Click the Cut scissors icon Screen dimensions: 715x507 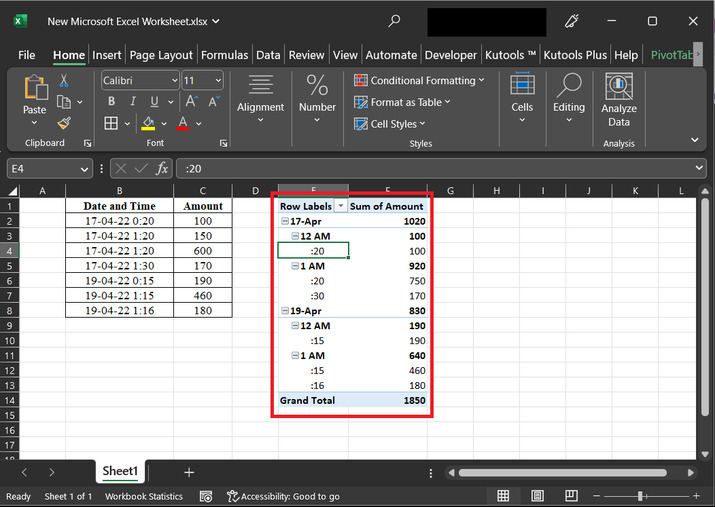pyautogui.click(x=64, y=80)
